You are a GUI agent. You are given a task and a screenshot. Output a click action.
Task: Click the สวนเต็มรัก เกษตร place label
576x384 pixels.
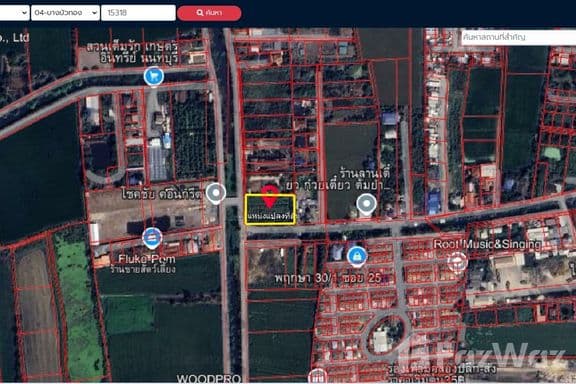(132, 52)
